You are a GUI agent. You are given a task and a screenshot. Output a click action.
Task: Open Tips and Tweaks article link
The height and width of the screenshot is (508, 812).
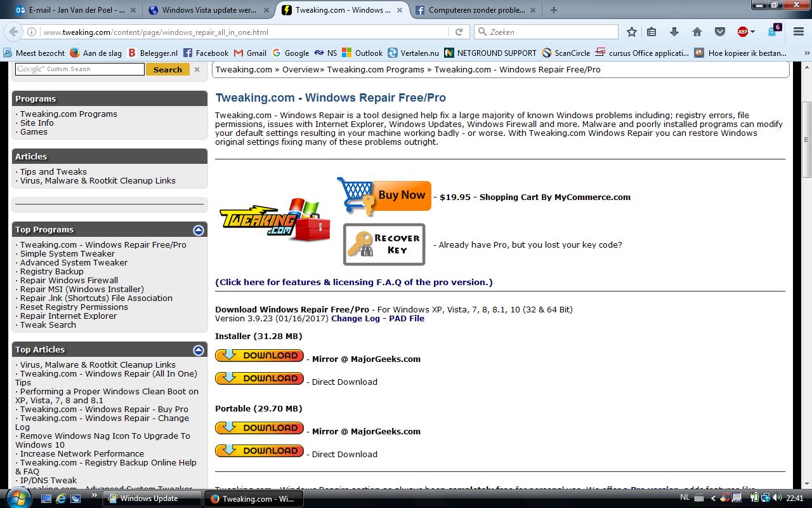click(53, 171)
